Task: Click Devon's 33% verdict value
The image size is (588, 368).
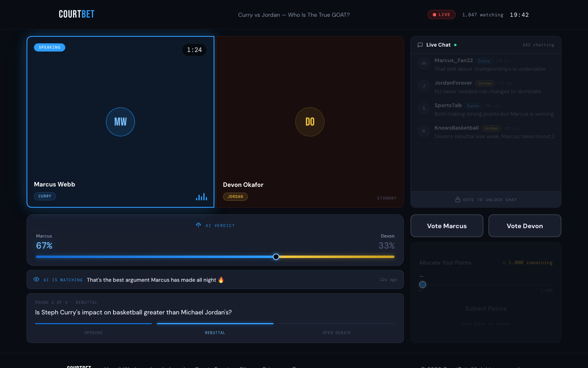Action: pyautogui.click(x=386, y=246)
